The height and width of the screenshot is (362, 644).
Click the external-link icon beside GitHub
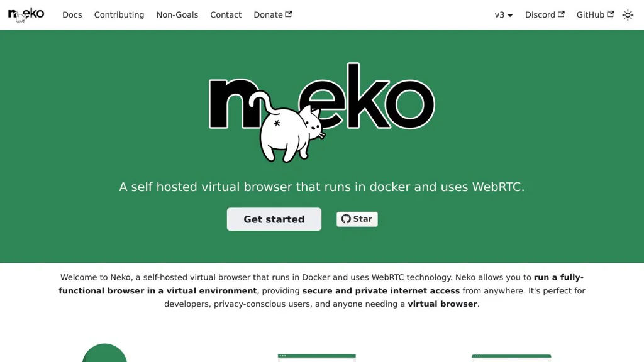(x=610, y=14)
